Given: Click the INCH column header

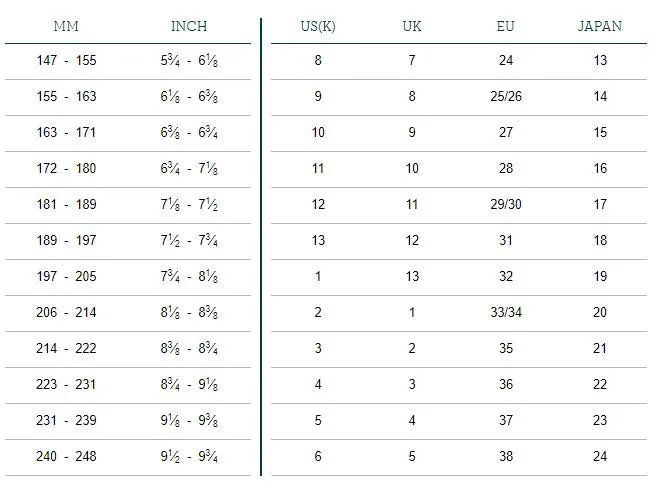Looking at the screenshot, I should click(x=189, y=27).
